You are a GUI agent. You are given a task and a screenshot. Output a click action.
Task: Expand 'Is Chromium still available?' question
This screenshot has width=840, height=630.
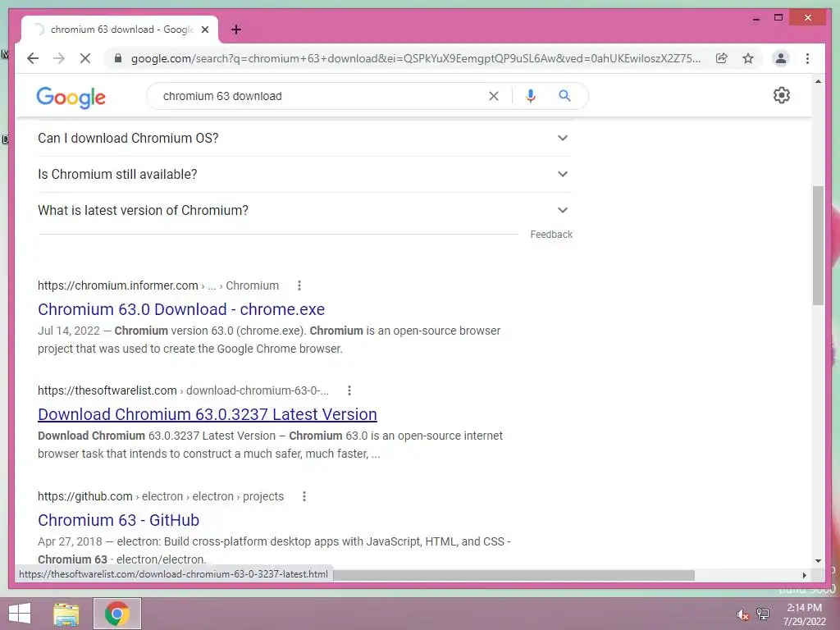tap(304, 174)
